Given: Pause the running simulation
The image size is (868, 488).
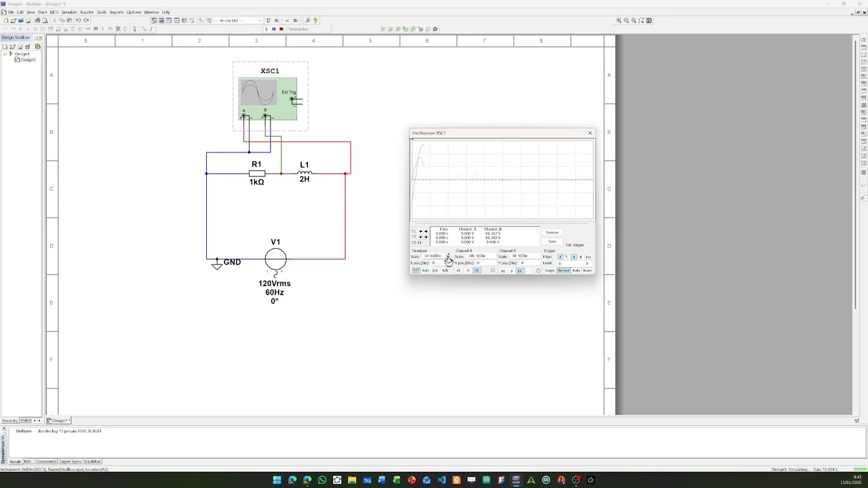Looking at the screenshot, I should click(274, 29).
